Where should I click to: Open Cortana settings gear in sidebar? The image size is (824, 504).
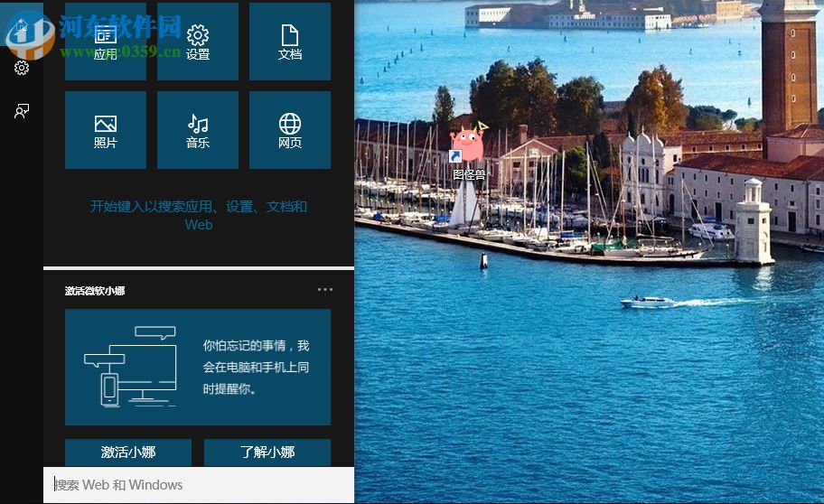(x=22, y=68)
